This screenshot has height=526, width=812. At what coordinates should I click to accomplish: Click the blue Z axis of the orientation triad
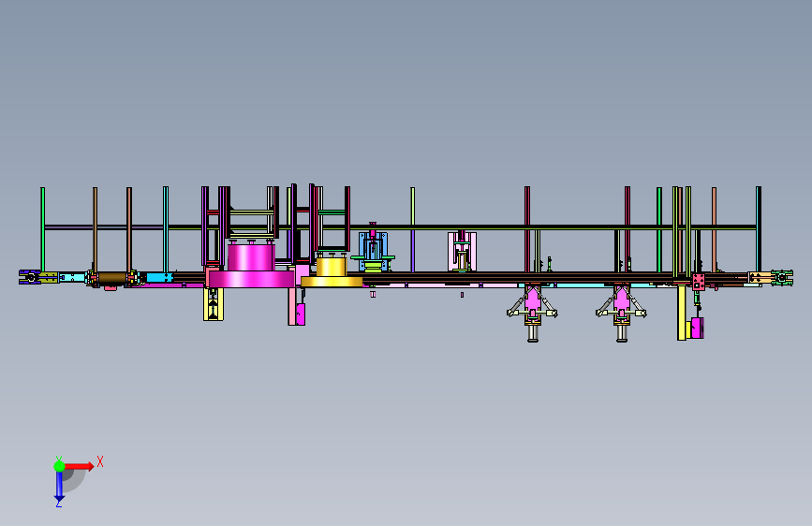pyautogui.click(x=59, y=488)
